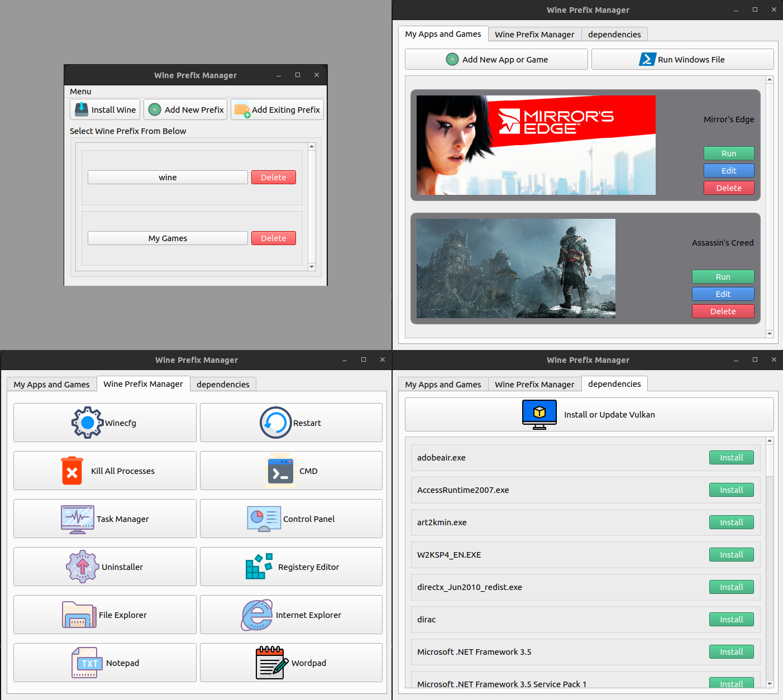Click Microsoft .NET Framework 3.5 Service Pack 1 text
This screenshot has height=700, width=783.
(502, 684)
